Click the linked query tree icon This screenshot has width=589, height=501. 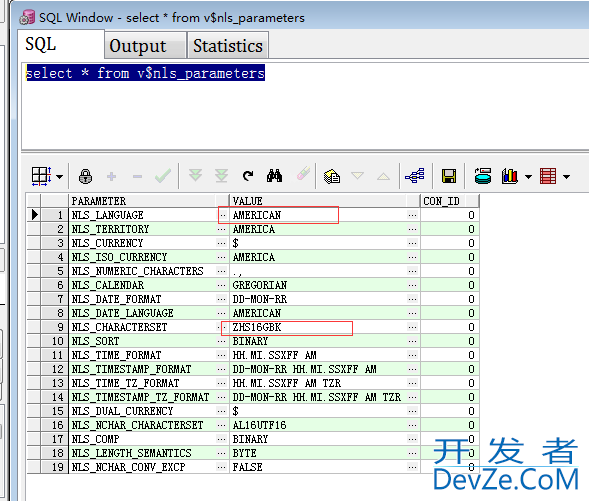pos(415,175)
